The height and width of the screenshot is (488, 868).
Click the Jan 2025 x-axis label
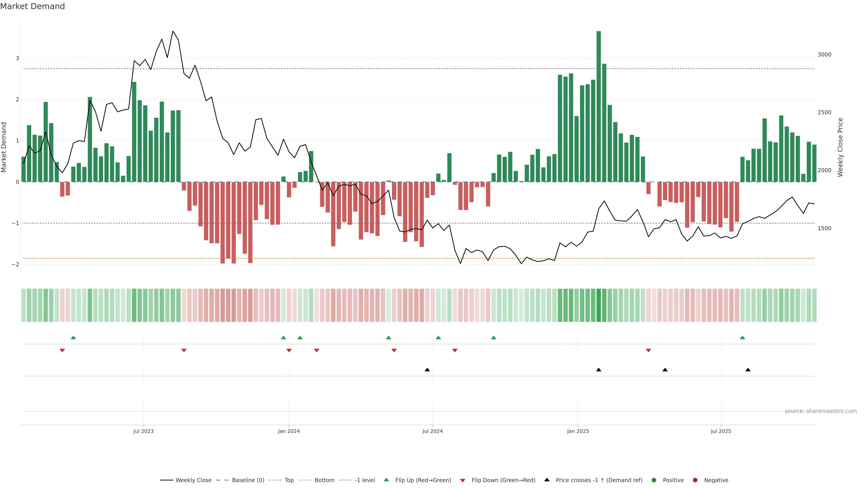[578, 431]
